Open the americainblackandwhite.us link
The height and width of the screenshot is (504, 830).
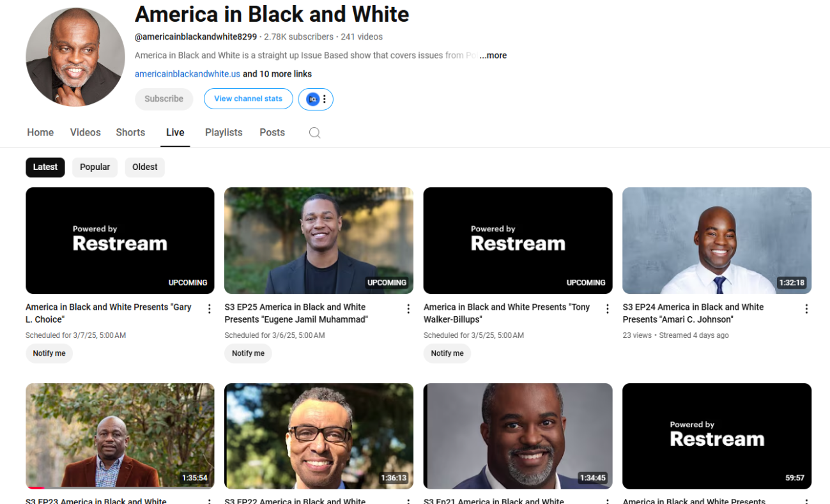point(187,74)
